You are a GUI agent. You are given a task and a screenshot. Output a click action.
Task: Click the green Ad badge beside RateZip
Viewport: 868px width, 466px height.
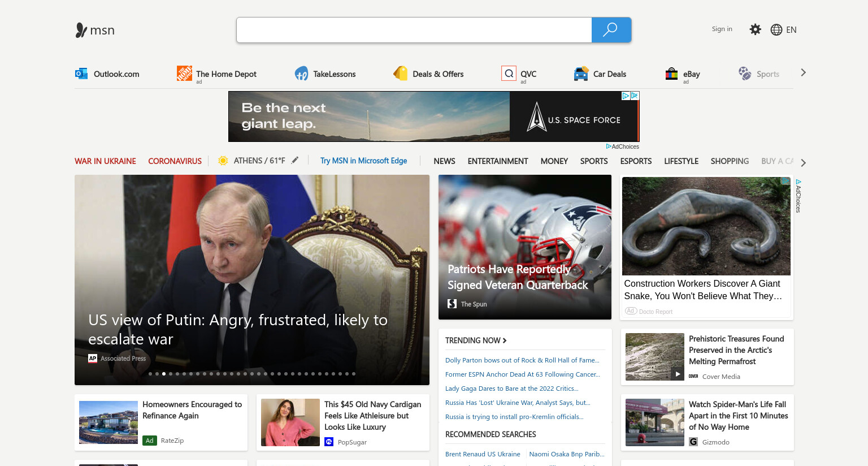click(x=150, y=440)
